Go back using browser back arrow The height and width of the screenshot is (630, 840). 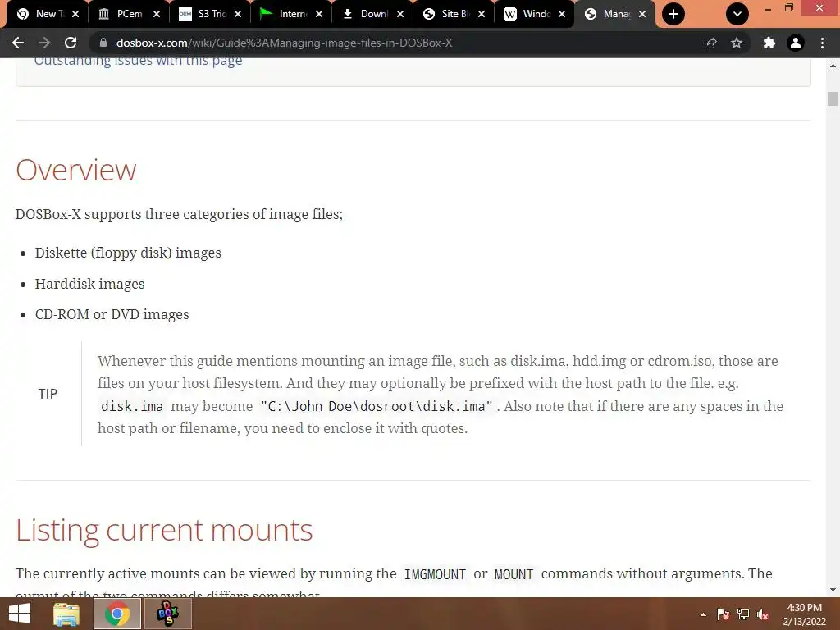tap(18, 43)
